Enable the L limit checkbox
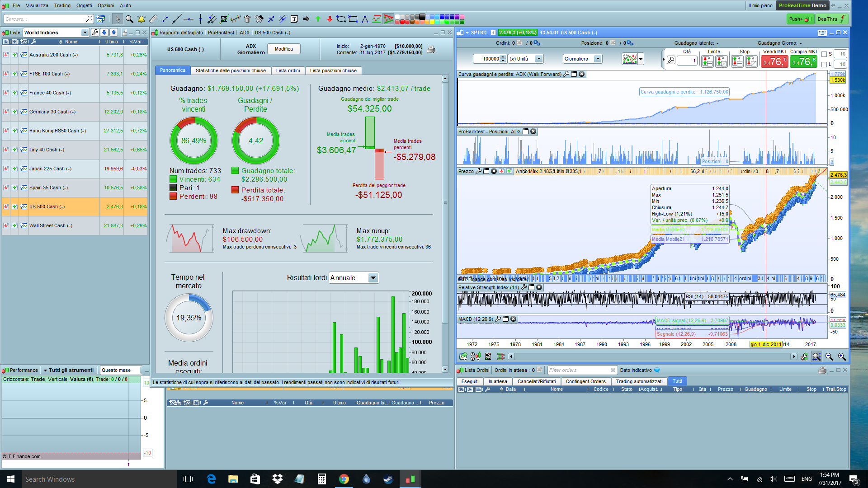Image resolution: width=868 pixels, height=488 pixels. click(824, 65)
